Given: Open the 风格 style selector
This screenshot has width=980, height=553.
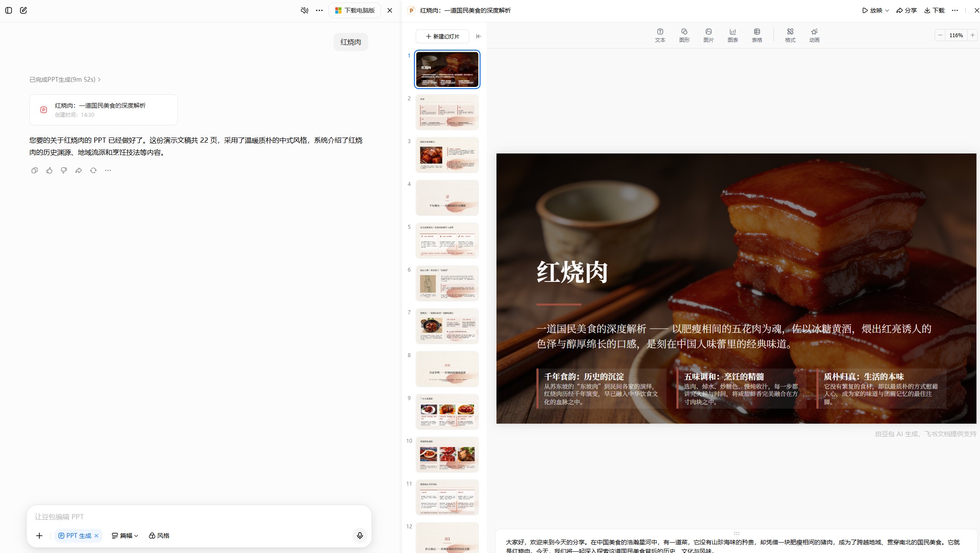Looking at the screenshot, I should [x=159, y=536].
